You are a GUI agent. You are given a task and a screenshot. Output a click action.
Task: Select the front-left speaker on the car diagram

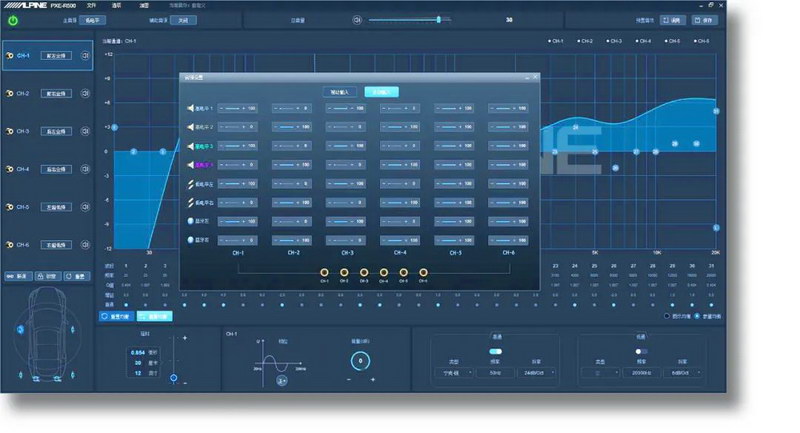point(20,330)
